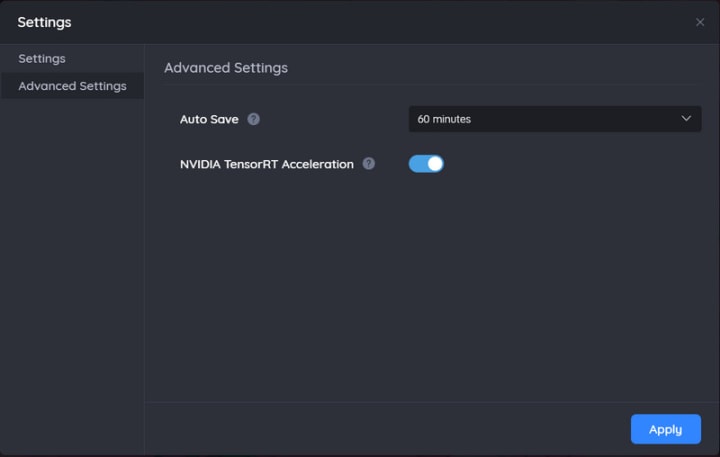Disable the NVIDIA TensorRT Acceleration switch
This screenshot has width=720, height=457.
pyautogui.click(x=426, y=164)
